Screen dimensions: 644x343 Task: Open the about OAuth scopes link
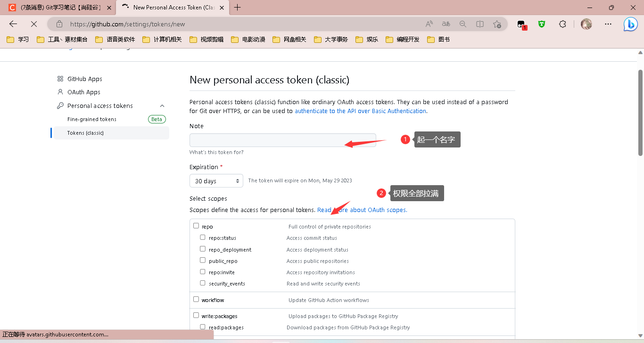[362, 210]
